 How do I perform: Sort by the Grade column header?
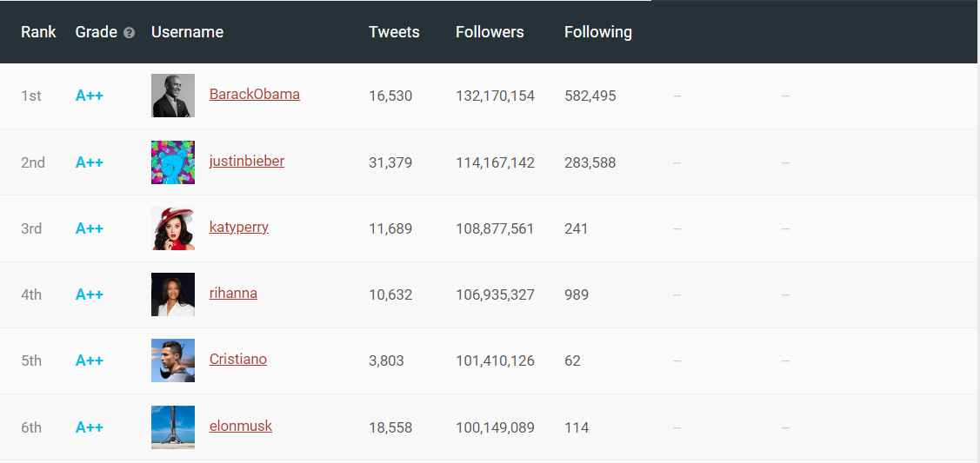pyautogui.click(x=96, y=32)
